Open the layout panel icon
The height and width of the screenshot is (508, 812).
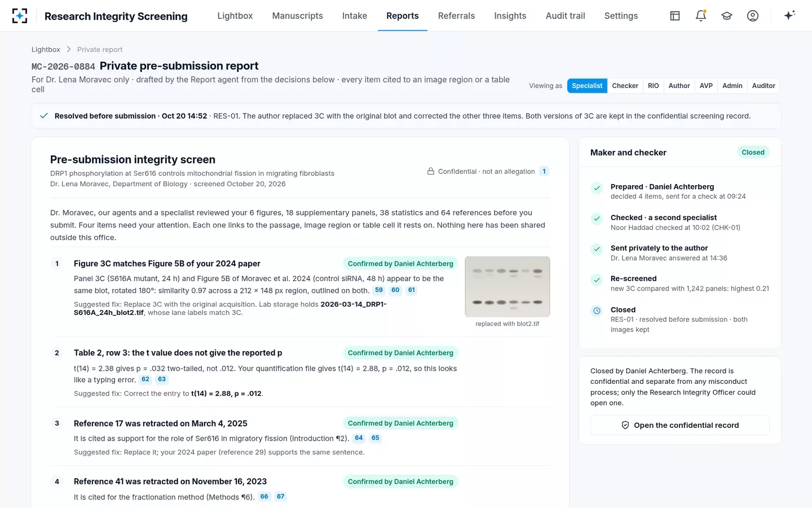coord(675,16)
